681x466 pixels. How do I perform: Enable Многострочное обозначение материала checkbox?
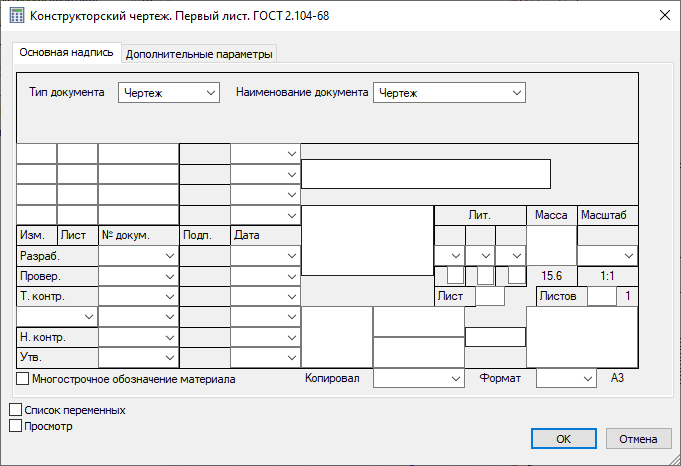23,379
